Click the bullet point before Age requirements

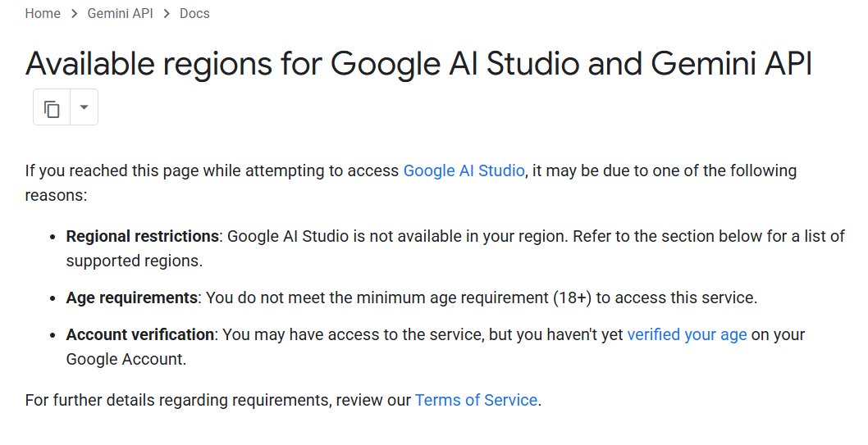click(x=55, y=297)
